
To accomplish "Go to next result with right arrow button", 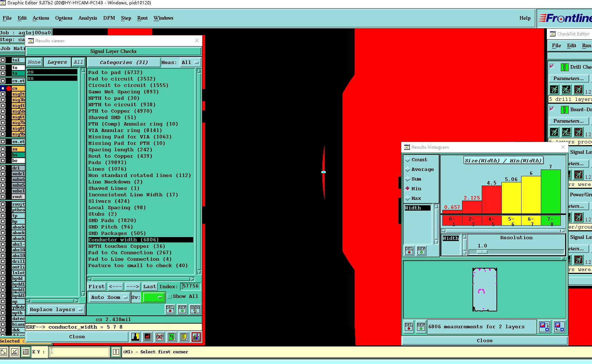I will 132,286.
